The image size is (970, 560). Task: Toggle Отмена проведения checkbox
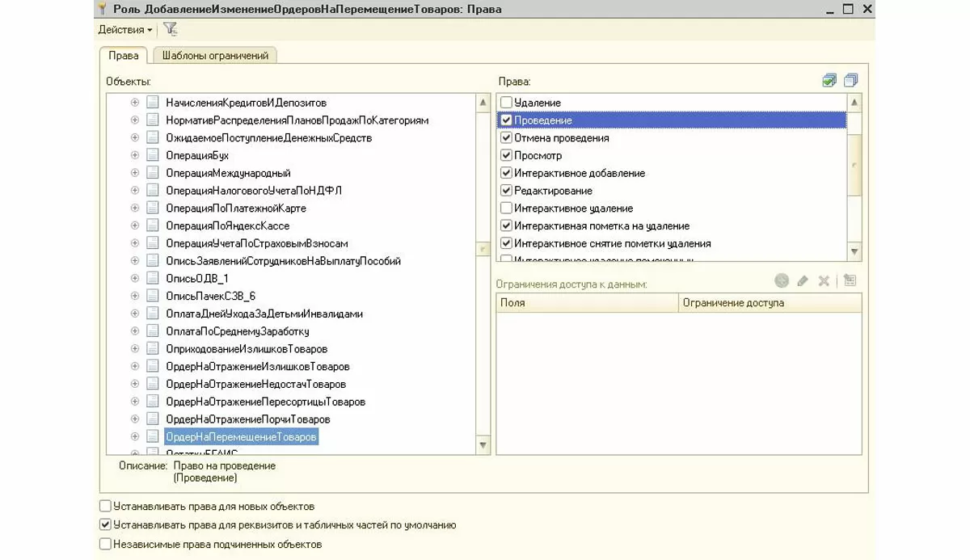[x=507, y=138]
